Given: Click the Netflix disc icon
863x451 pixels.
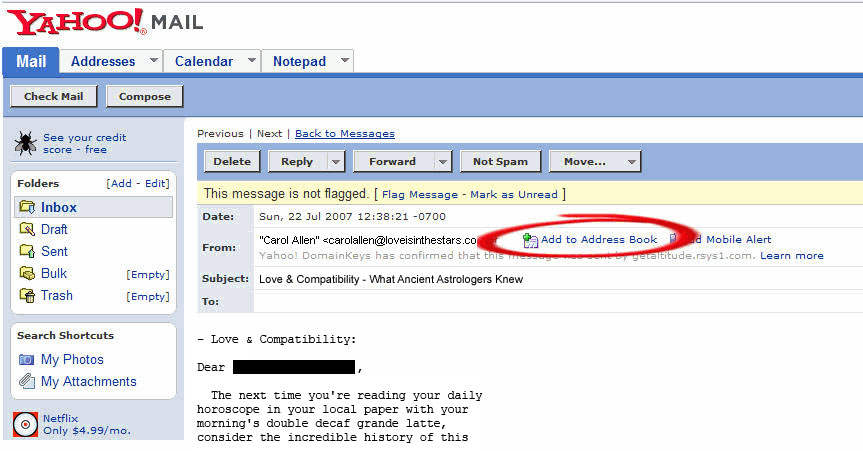Looking at the screenshot, I should pos(25,425).
